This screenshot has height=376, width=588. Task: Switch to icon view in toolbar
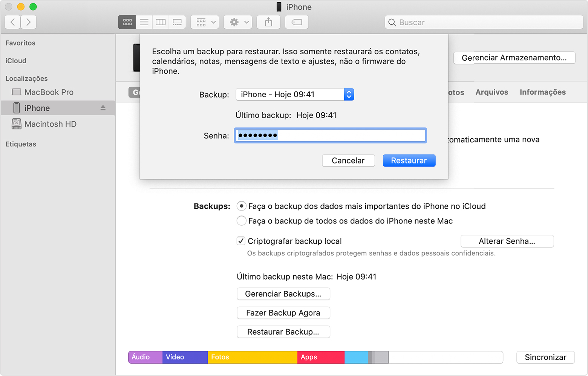[127, 22]
